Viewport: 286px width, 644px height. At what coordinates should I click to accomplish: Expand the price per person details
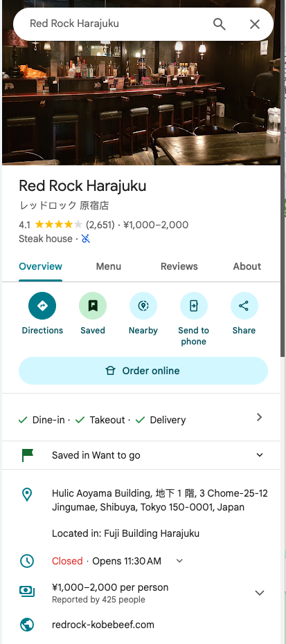tap(259, 593)
